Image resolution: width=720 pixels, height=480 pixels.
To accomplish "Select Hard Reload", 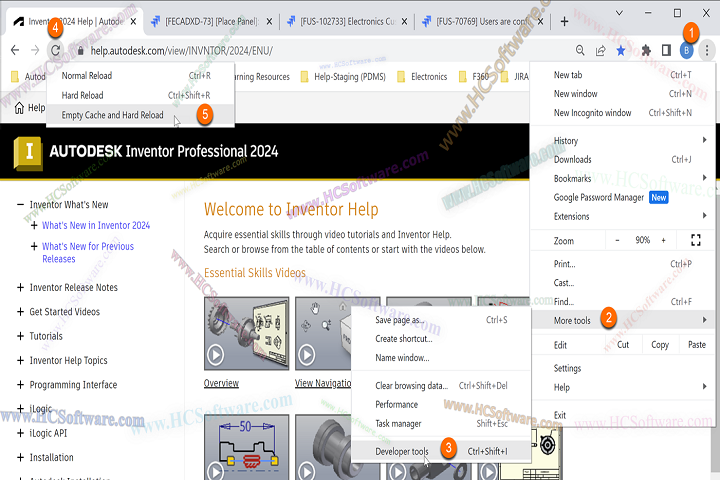I will pos(141,96).
